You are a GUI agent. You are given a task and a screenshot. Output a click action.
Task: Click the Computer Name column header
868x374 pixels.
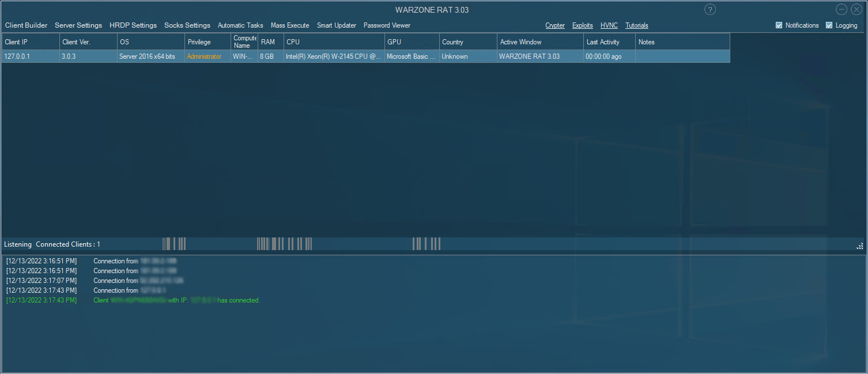point(244,41)
